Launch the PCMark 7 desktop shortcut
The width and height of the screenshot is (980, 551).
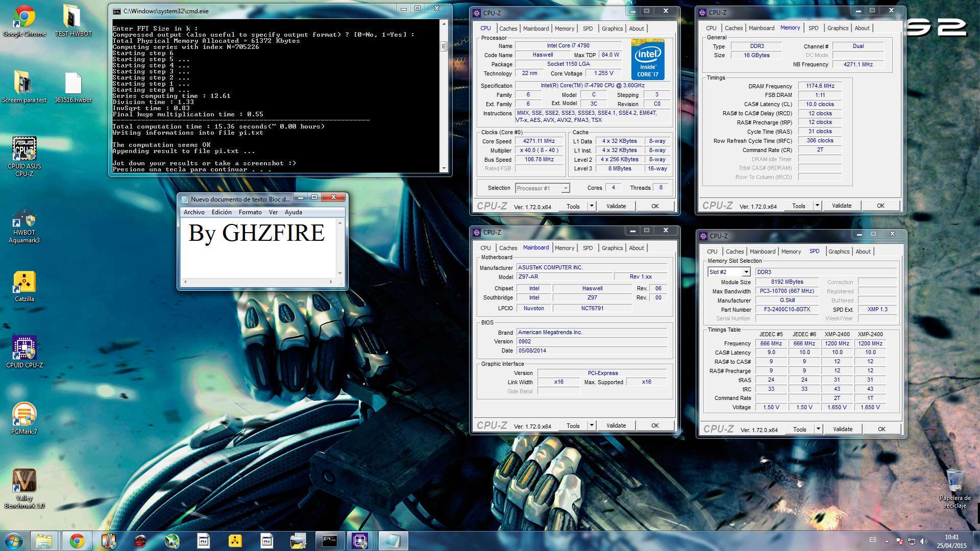click(24, 418)
